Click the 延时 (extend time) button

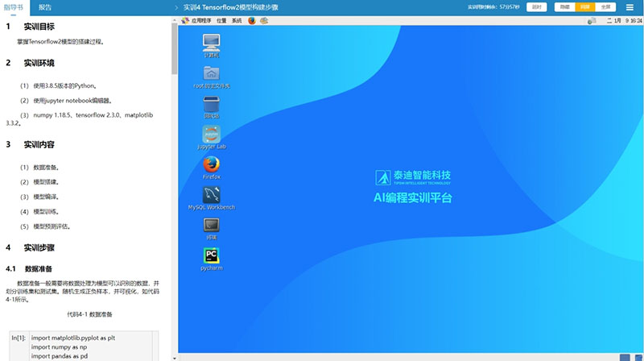tap(536, 6)
